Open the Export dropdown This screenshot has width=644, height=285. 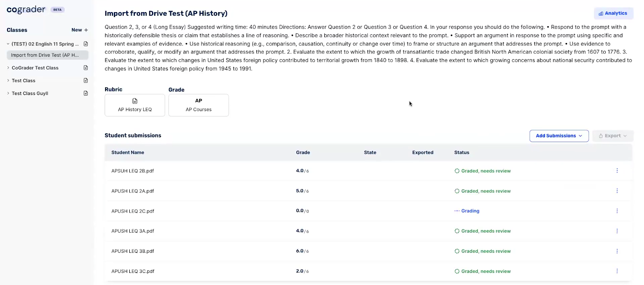pyautogui.click(x=612, y=136)
